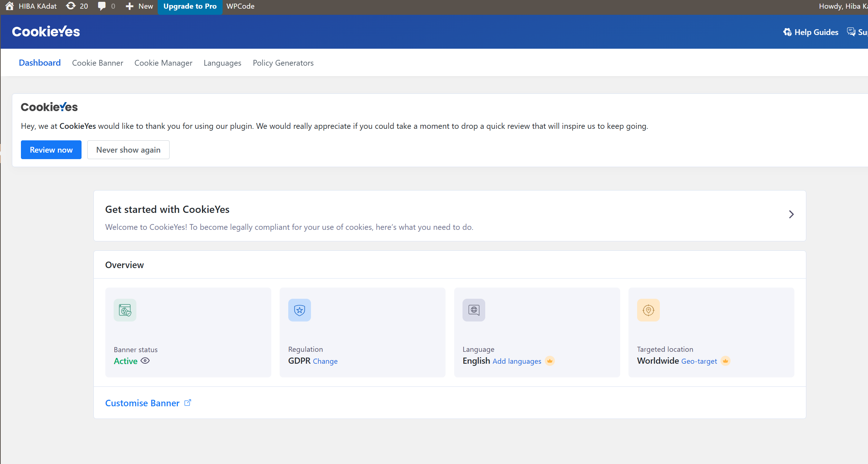This screenshot has height=464, width=868.
Task: Click the Help Guides icon
Action: [787, 32]
